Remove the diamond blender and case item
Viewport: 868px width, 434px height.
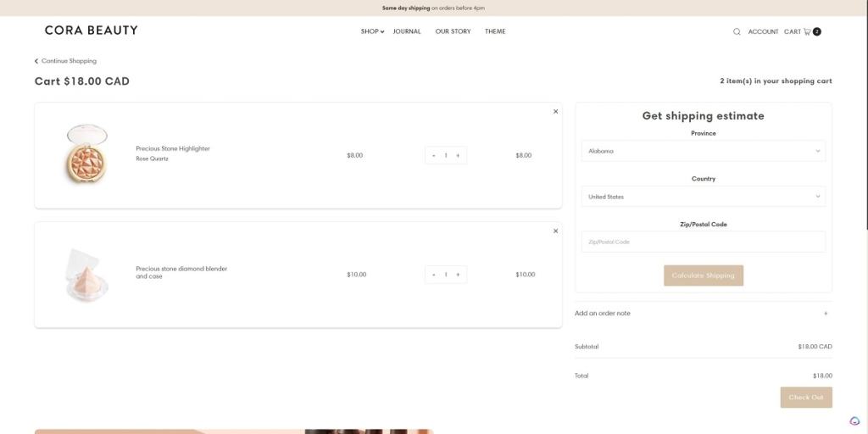pos(555,231)
